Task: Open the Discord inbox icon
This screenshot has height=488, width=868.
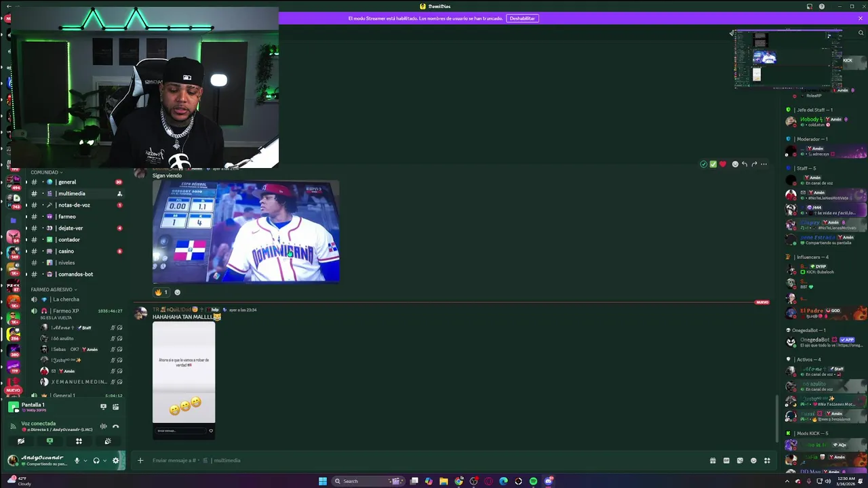Action: click(809, 7)
